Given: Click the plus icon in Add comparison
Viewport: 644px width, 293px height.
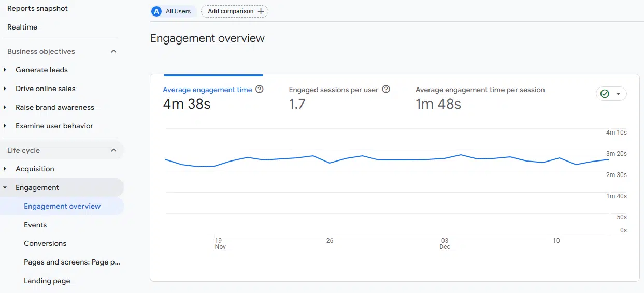Looking at the screenshot, I should (261, 11).
